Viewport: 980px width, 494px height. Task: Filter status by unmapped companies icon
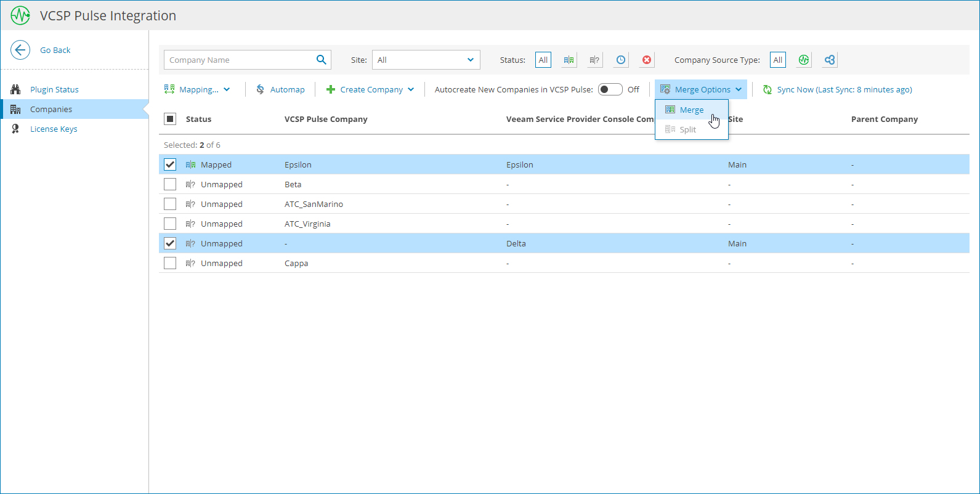click(x=594, y=60)
